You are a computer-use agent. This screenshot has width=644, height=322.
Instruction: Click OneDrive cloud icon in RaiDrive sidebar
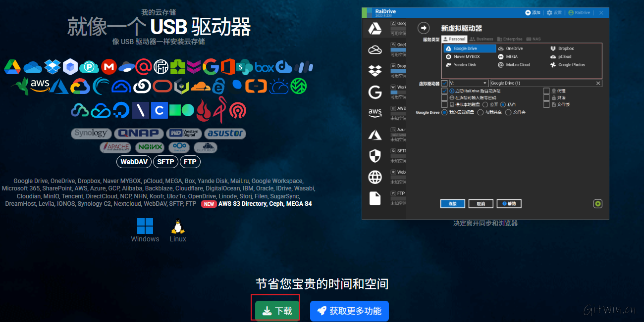coord(375,50)
